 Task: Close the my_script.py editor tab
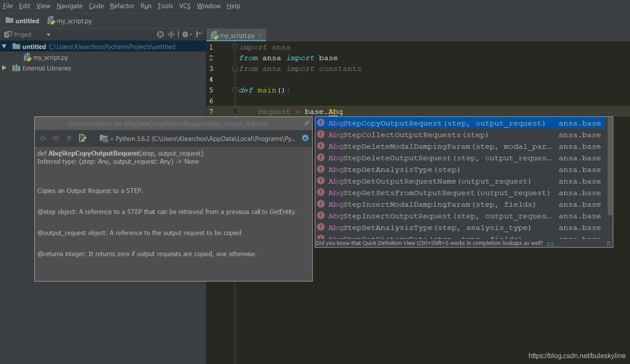(x=260, y=35)
